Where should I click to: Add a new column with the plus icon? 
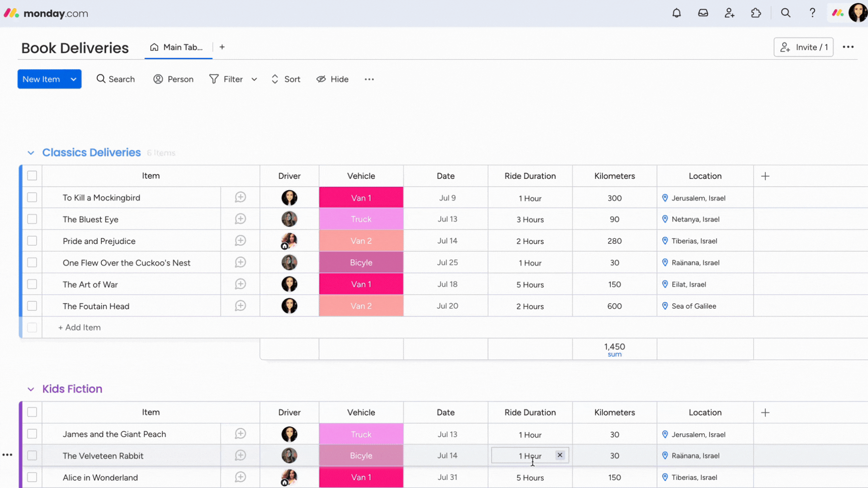coord(765,176)
